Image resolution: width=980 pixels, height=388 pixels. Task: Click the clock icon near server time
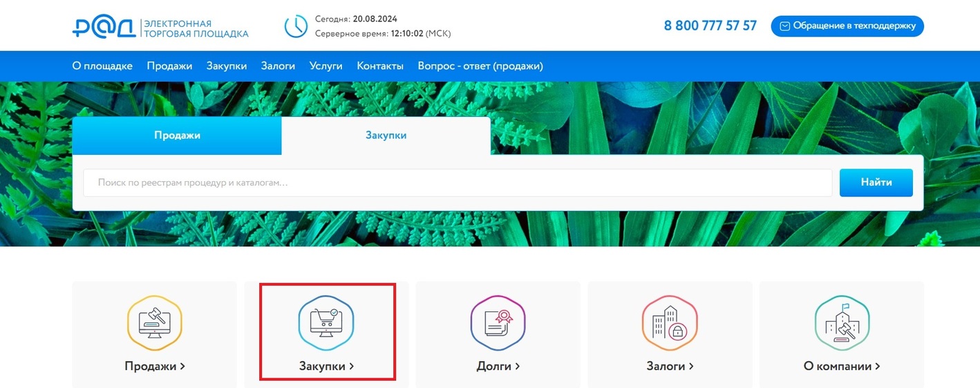[x=296, y=26]
